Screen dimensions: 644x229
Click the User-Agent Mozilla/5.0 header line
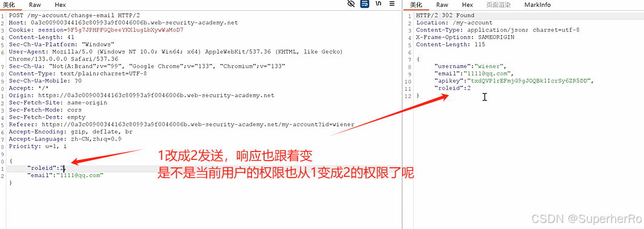[x=175, y=51]
